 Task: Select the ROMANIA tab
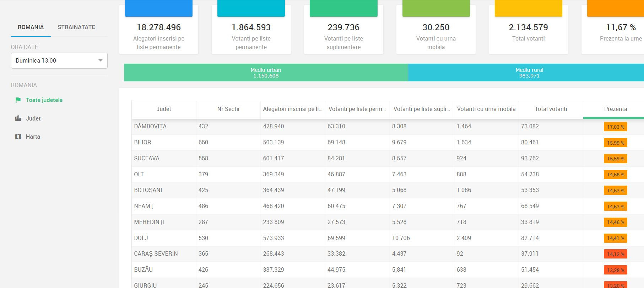point(31,27)
